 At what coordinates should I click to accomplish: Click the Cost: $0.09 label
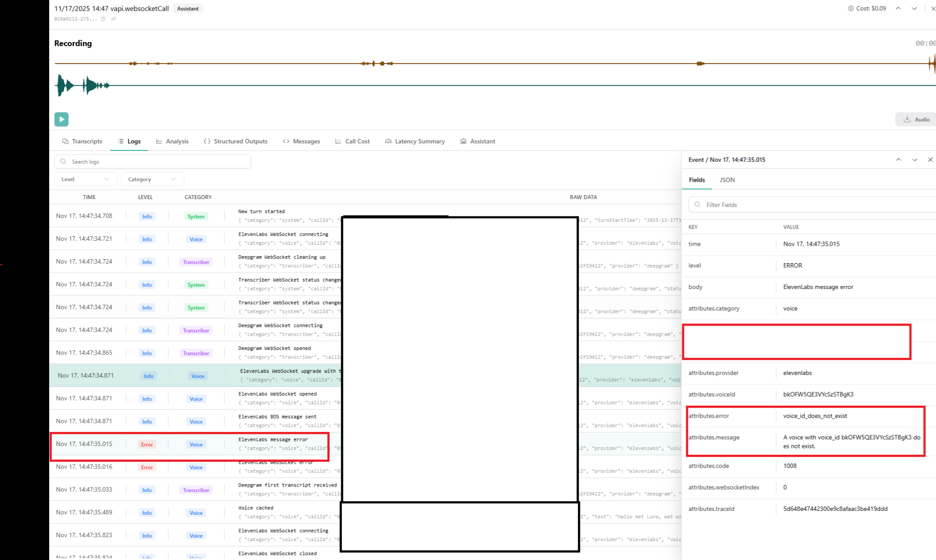867,8
